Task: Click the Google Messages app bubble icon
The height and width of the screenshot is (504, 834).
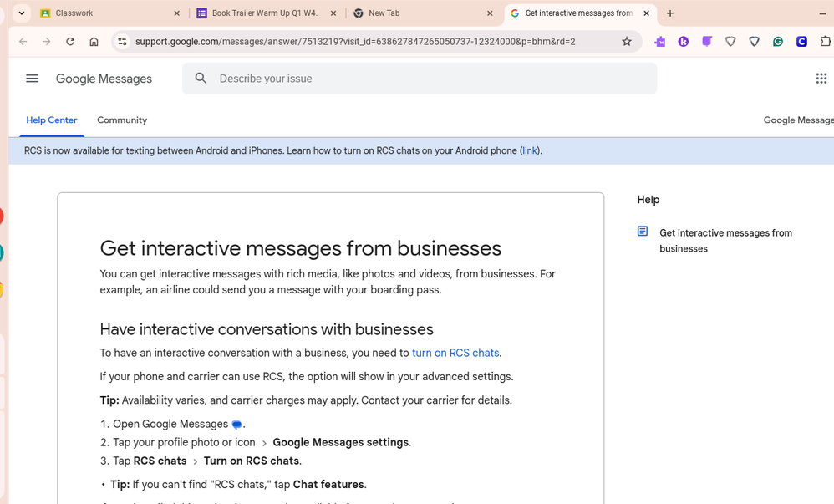Action: coord(236,424)
